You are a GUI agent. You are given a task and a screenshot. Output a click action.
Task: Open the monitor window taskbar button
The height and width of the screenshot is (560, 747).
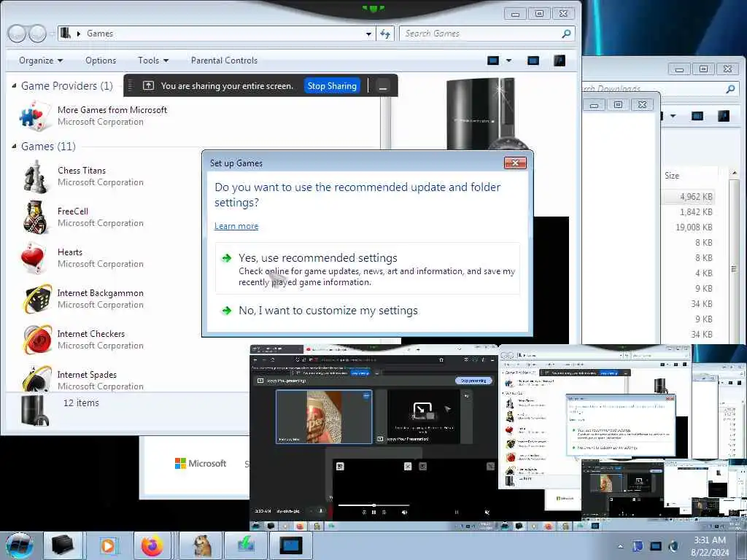tap(291, 545)
